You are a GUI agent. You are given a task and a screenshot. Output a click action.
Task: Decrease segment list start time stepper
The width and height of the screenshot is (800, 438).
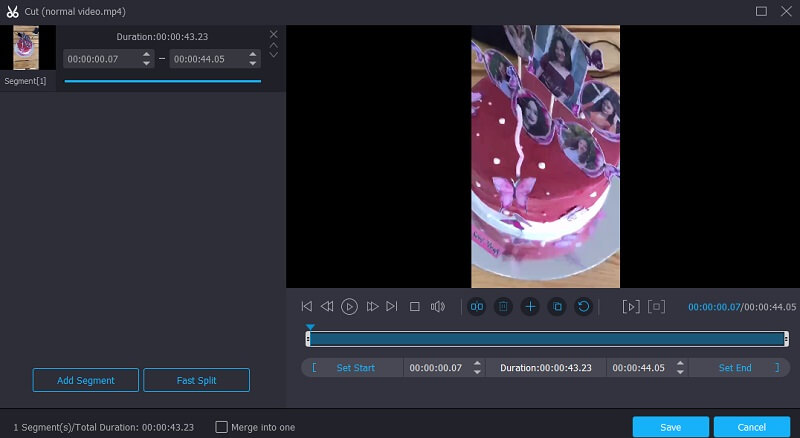point(146,63)
